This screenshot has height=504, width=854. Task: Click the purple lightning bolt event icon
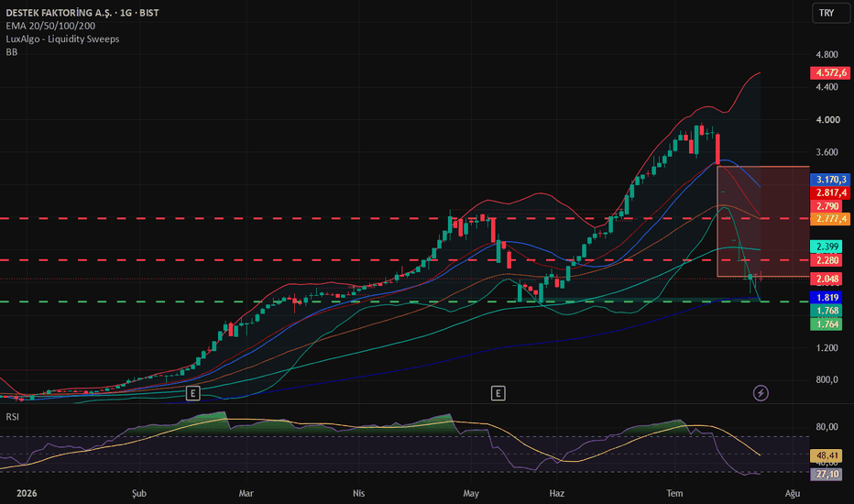pos(761,393)
